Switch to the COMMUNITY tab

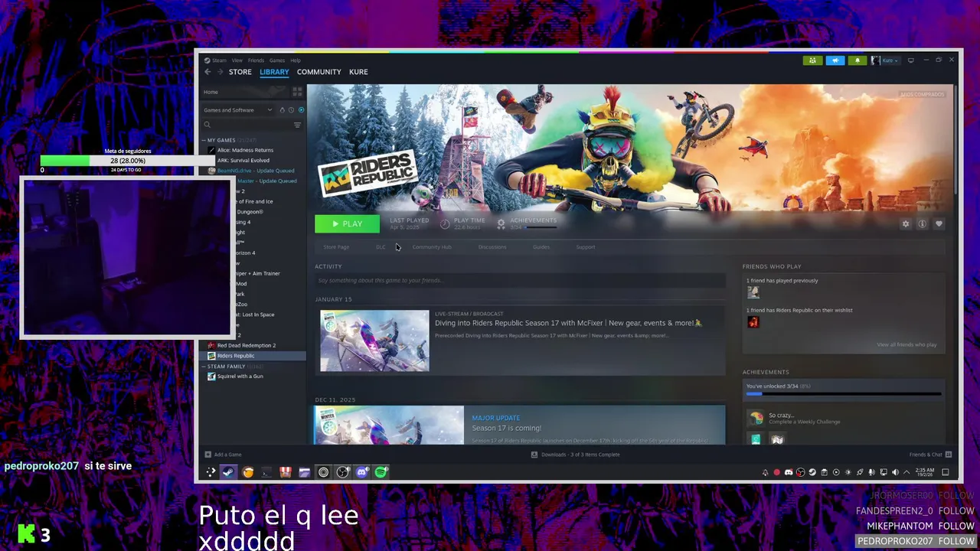[319, 72]
